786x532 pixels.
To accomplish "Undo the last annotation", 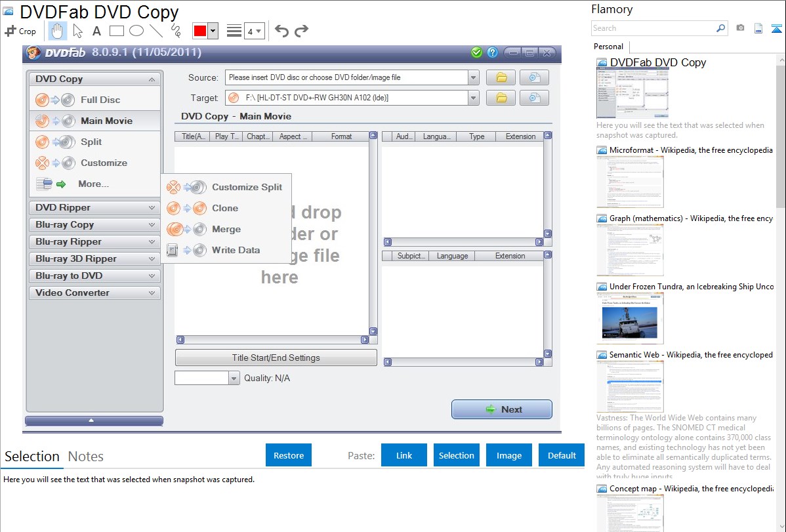I will [x=281, y=31].
